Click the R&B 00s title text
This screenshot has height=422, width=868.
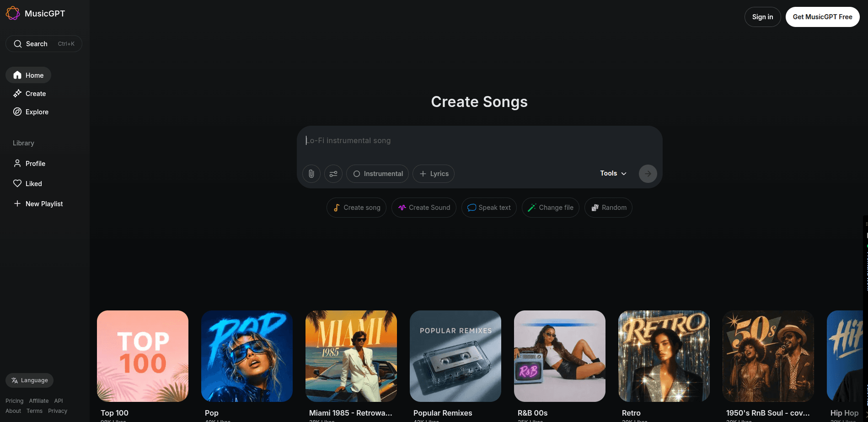532,413
